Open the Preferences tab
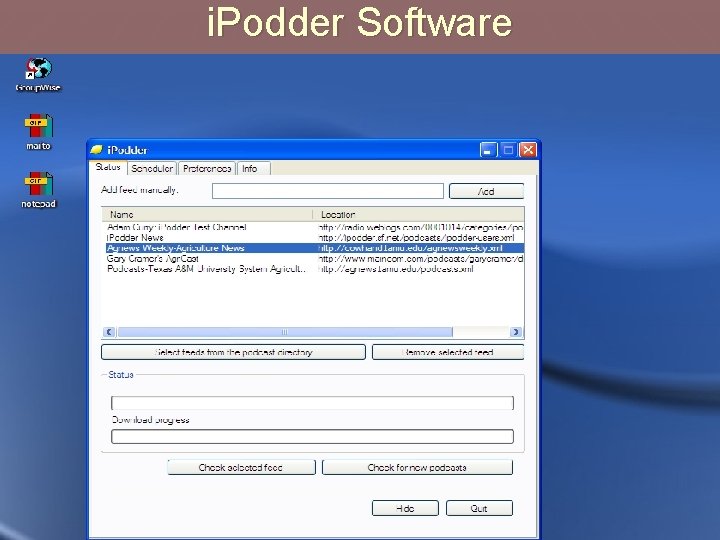The image size is (720, 540). click(207, 169)
